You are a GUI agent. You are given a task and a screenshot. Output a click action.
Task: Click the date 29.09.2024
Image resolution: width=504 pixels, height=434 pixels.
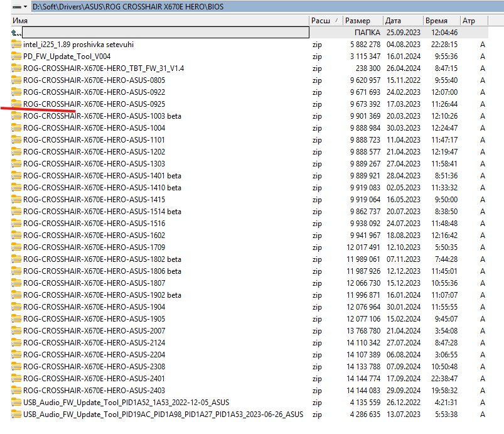pos(404,390)
